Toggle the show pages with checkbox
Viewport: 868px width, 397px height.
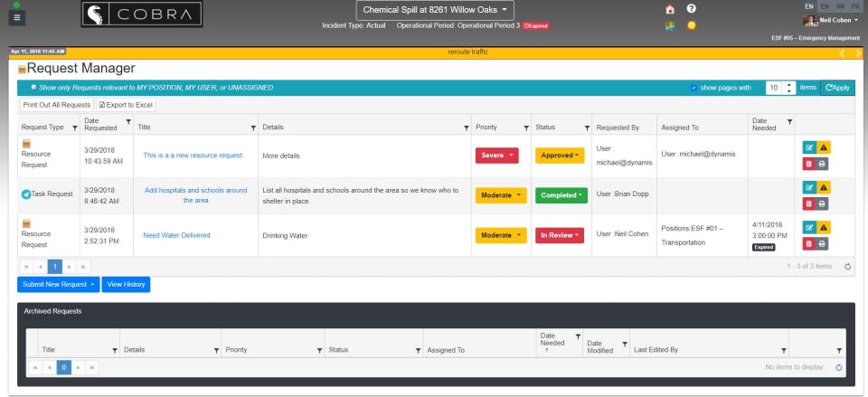point(693,88)
